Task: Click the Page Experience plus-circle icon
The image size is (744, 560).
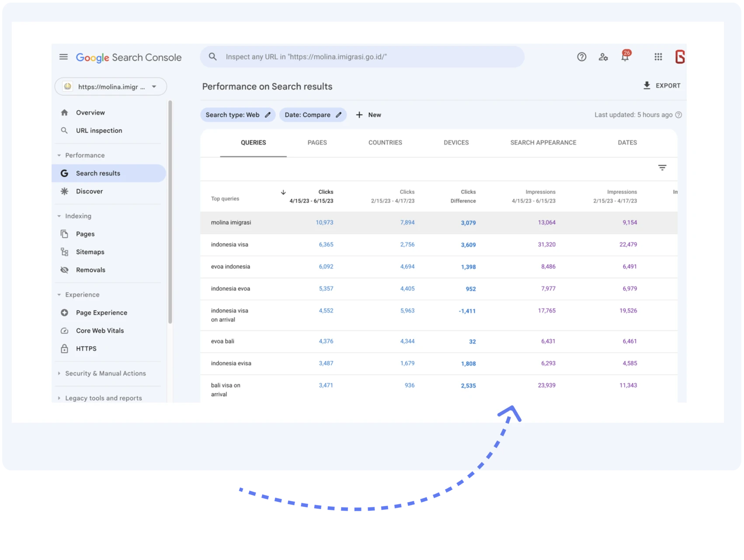Action: [64, 313]
